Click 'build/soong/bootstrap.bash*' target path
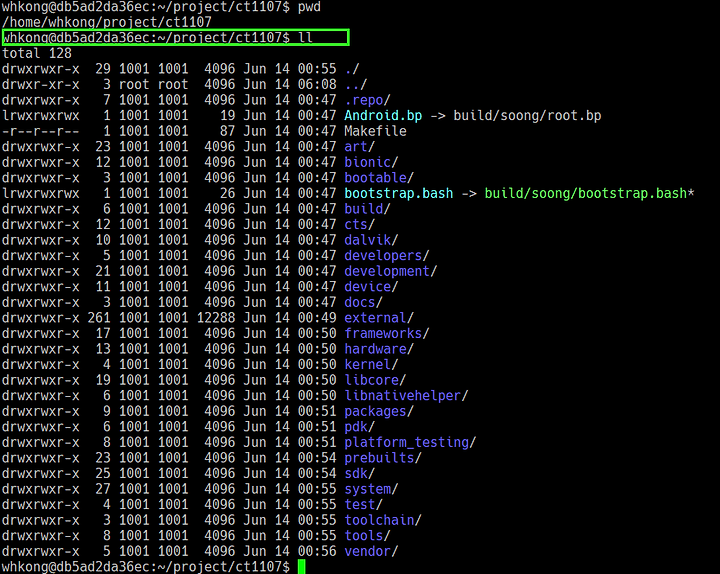The image size is (720, 574). (589, 193)
